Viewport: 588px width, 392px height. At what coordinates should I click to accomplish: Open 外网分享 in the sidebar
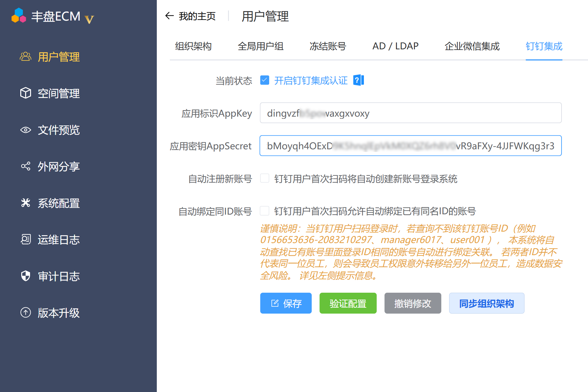pos(59,167)
